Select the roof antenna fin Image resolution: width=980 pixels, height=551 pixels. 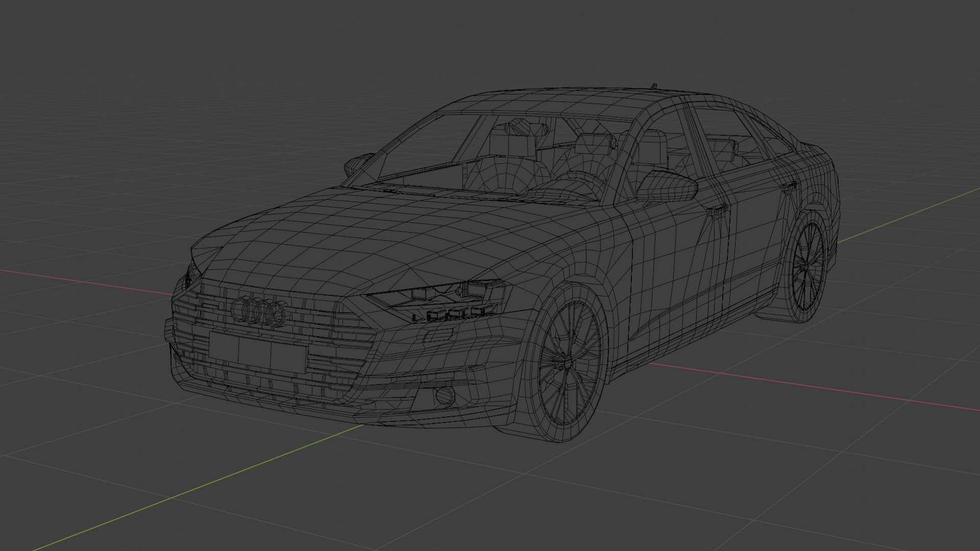click(653, 86)
